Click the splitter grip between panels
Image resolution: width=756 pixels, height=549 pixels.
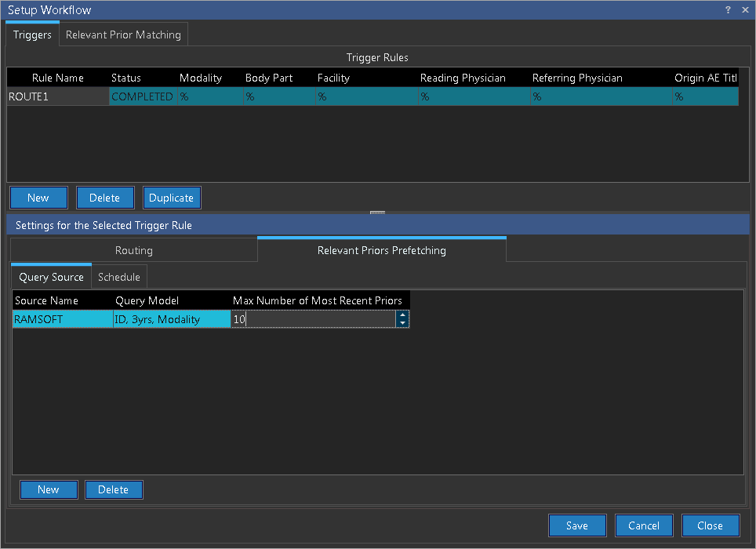(x=377, y=213)
